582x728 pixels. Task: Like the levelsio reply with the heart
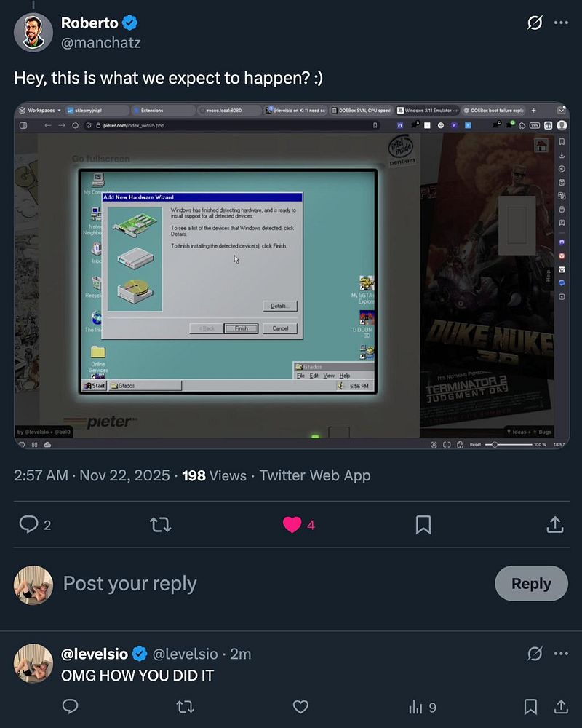[x=300, y=707]
